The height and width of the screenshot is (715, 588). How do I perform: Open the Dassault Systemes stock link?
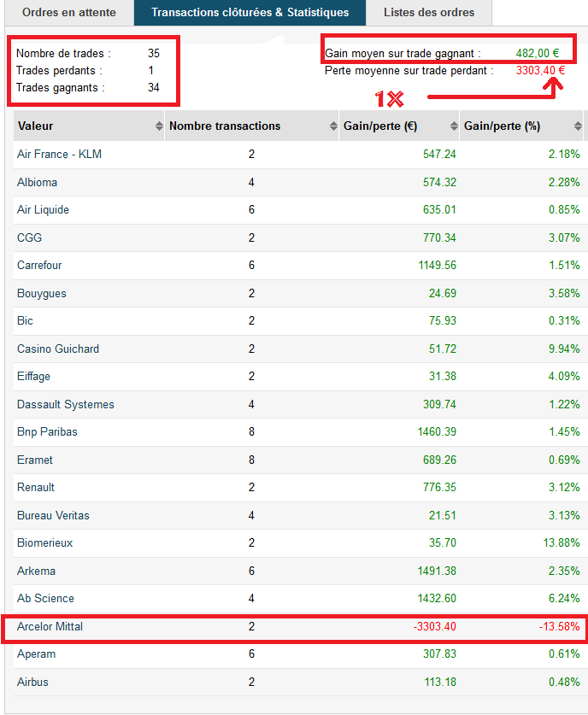[66, 404]
